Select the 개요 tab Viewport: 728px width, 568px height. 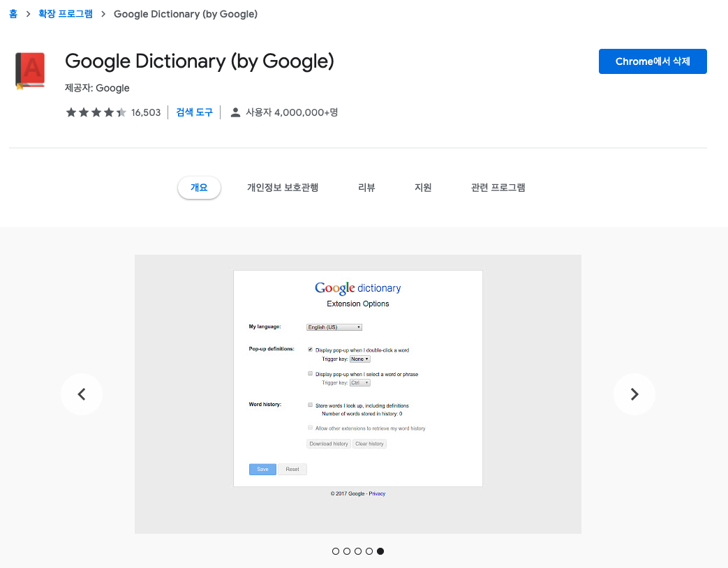click(x=199, y=188)
